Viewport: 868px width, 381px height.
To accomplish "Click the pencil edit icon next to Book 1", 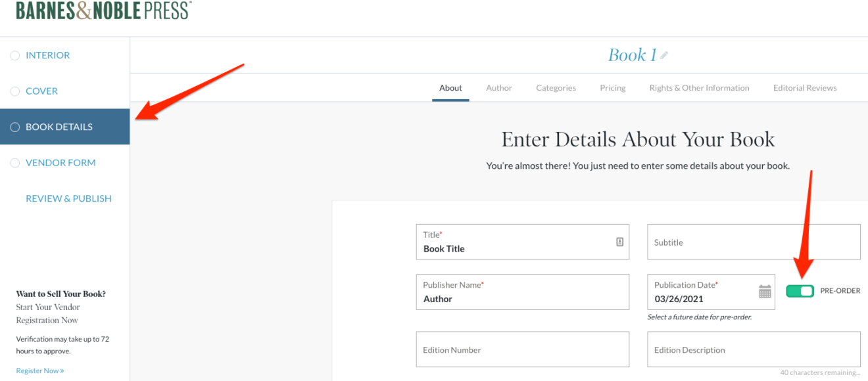I will click(663, 55).
